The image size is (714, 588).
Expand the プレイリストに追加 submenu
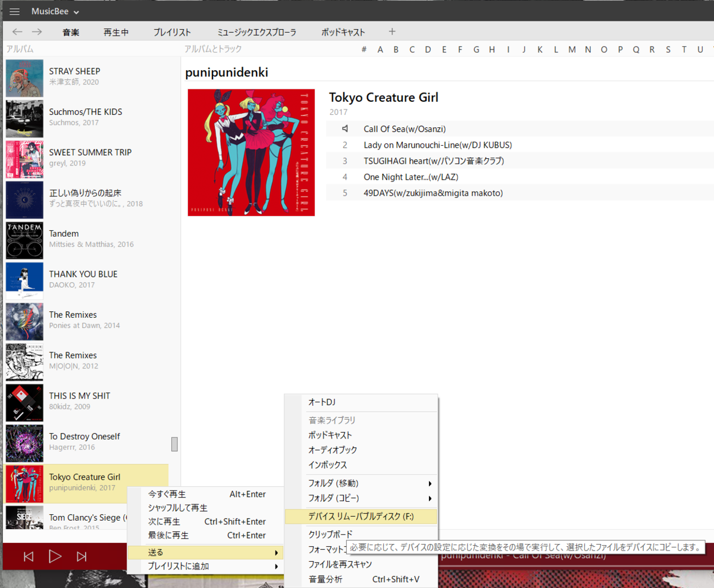205,567
